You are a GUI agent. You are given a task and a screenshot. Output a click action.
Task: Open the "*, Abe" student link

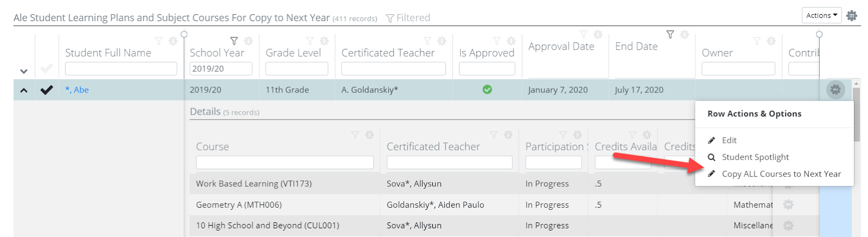coord(77,90)
